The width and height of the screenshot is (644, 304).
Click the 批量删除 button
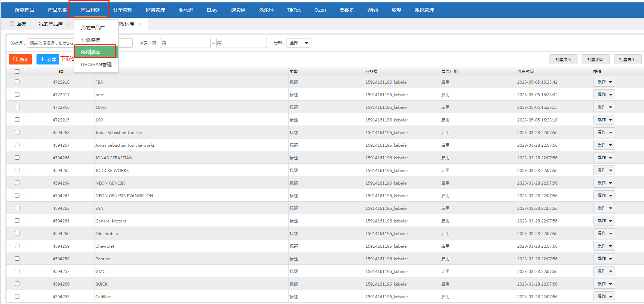[x=596, y=59]
